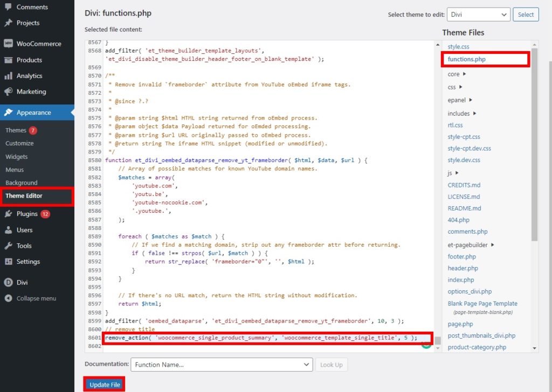Click the Users person icon
552x392 pixels.
point(9,230)
